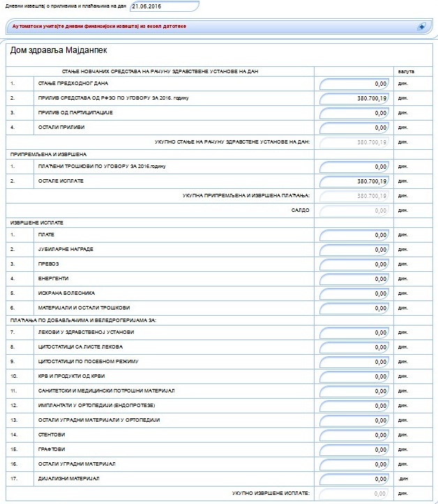Edit amount for ОСТАЛИ УГРАДНИ МАТЕРИЈАЛИ У ОРТОПЕДИЈИ
The height and width of the screenshot is (504, 438).
[x=354, y=420]
